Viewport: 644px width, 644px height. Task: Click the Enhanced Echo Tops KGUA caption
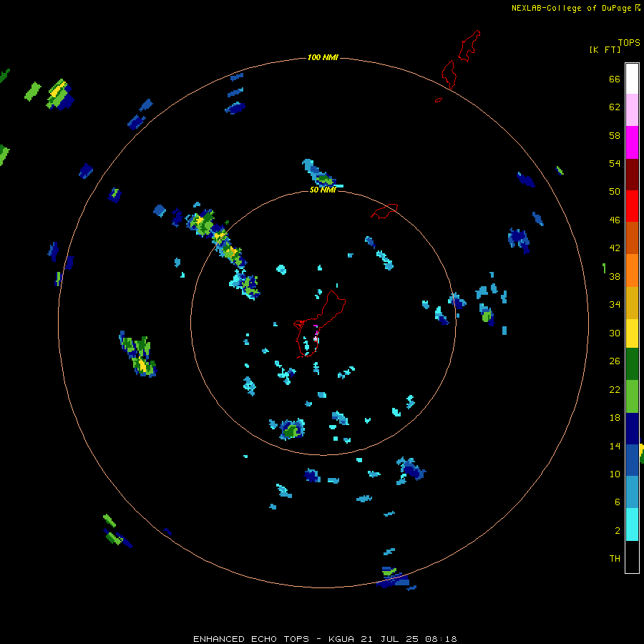tap(325, 639)
